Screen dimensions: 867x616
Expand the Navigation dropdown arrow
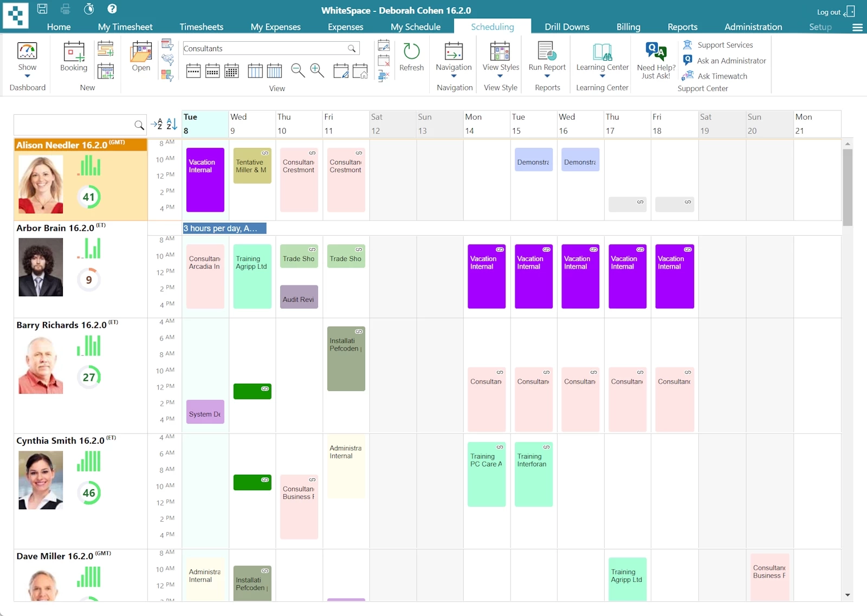pos(454,76)
